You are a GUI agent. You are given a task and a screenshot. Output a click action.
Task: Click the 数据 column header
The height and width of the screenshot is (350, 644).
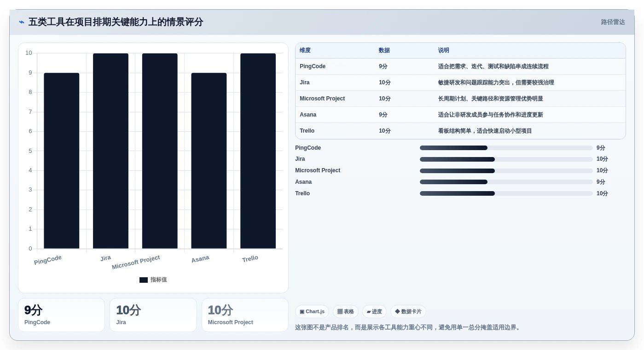coord(384,51)
